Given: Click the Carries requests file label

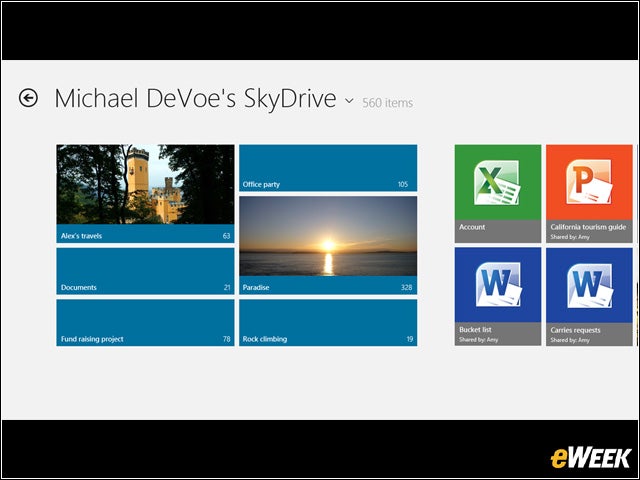Looking at the screenshot, I should coord(575,330).
